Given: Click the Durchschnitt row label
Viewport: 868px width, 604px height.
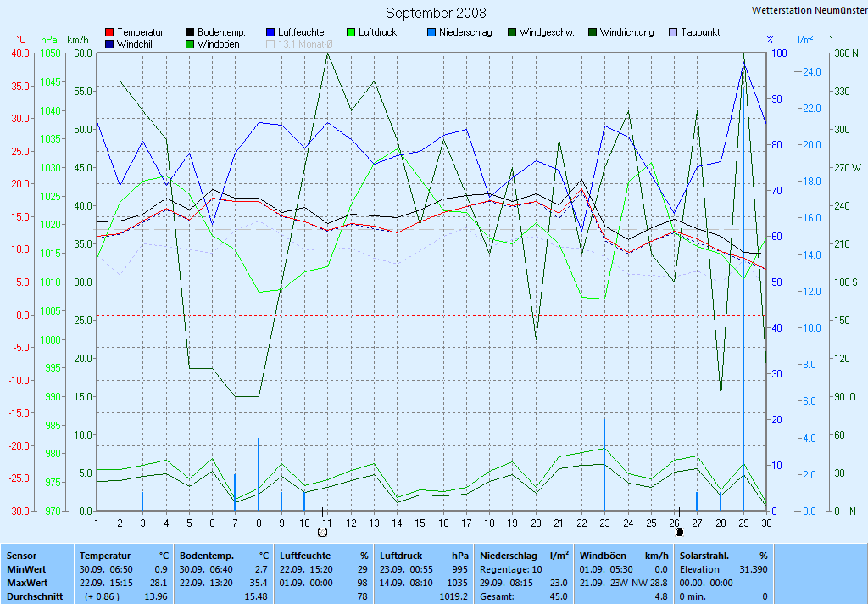Looking at the screenshot, I should [x=35, y=597].
